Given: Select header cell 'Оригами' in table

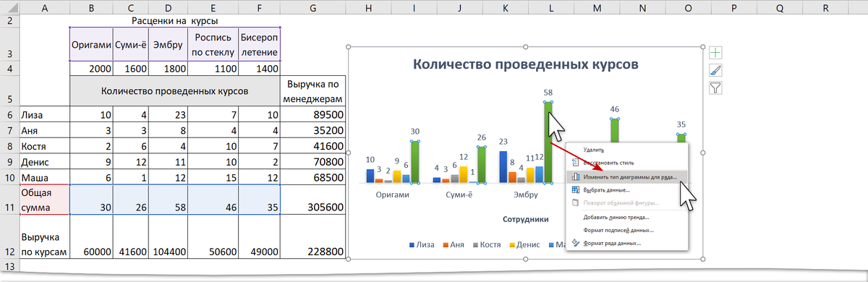Looking at the screenshot, I should [x=91, y=45].
